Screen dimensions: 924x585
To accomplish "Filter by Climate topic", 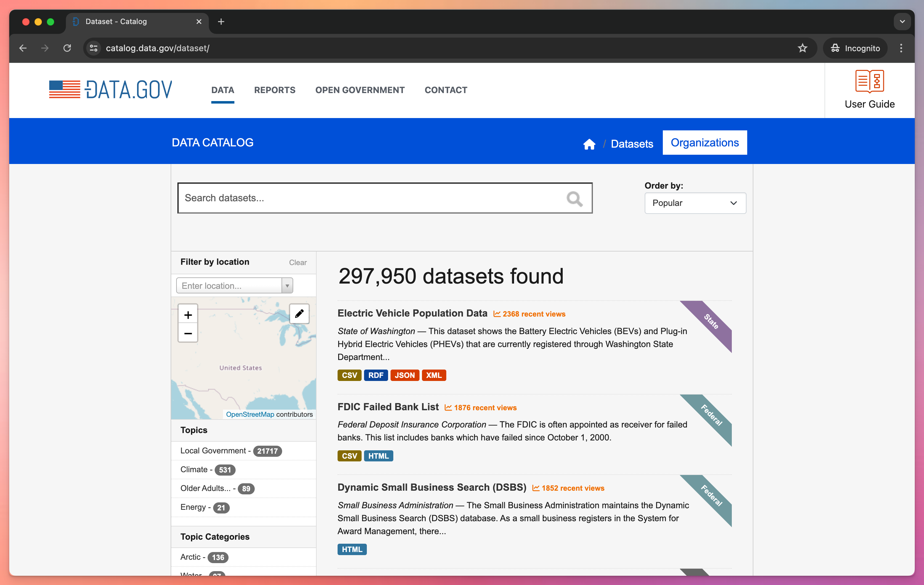I will (x=208, y=469).
